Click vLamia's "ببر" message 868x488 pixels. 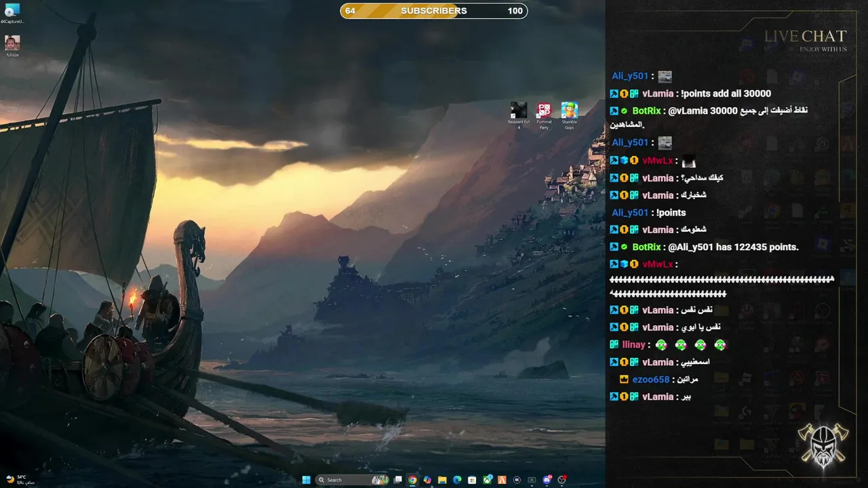coord(686,397)
